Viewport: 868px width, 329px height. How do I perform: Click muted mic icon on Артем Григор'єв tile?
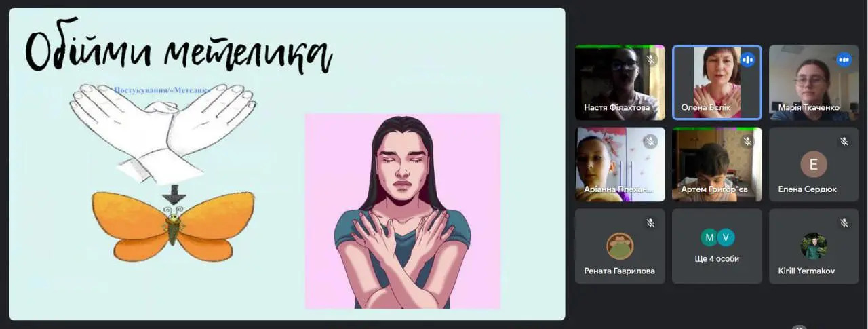pyautogui.click(x=747, y=141)
